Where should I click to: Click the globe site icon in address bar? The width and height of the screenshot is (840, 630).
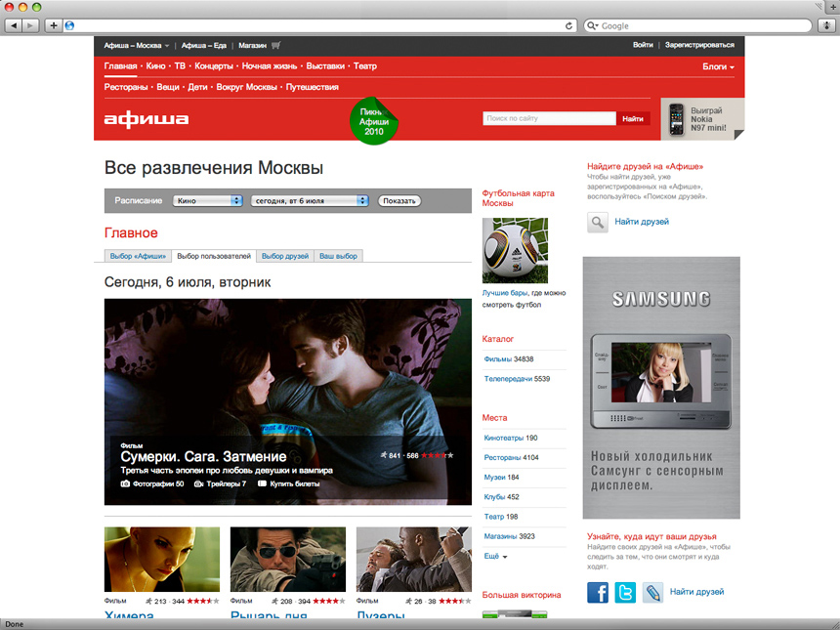(x=69, y=25)
